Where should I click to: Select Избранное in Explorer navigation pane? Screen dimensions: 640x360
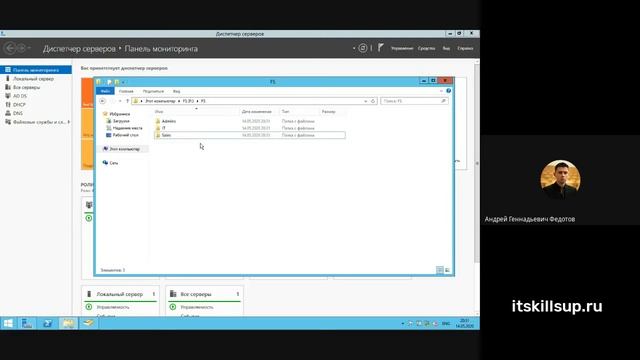tap(119, 114)
